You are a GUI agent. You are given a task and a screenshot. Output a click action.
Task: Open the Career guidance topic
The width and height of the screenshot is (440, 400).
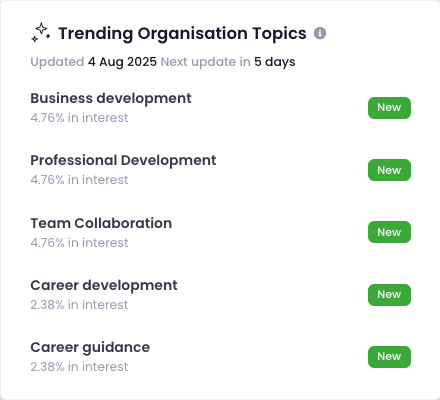point(90,348)
